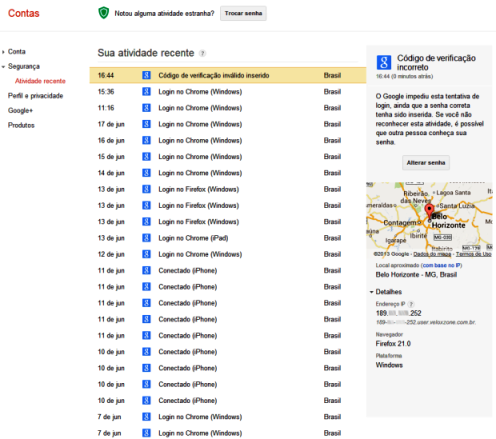Select 12 de jun Login no Chrome text

(200, 254)
